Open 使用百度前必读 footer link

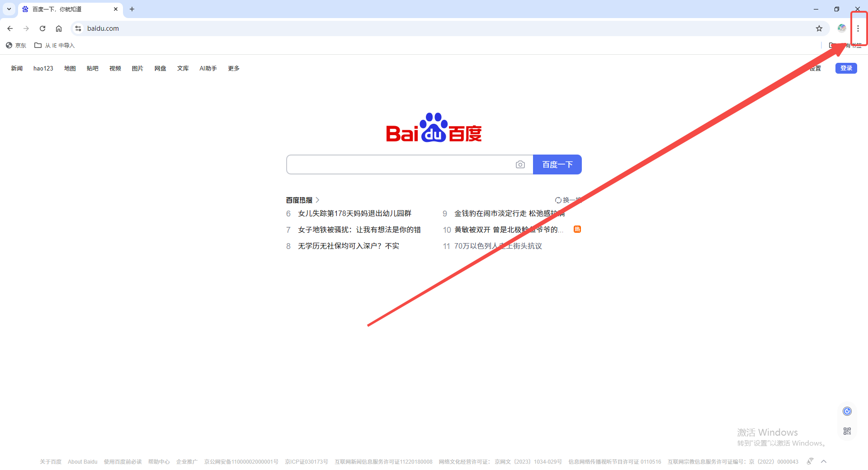coord(123,462)
